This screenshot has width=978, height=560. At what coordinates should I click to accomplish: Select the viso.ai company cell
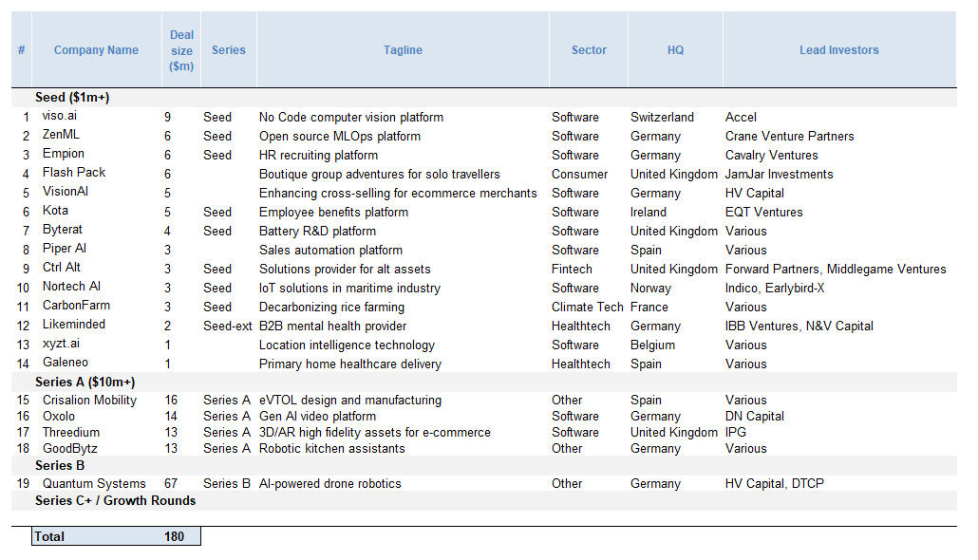coord(60,116)
